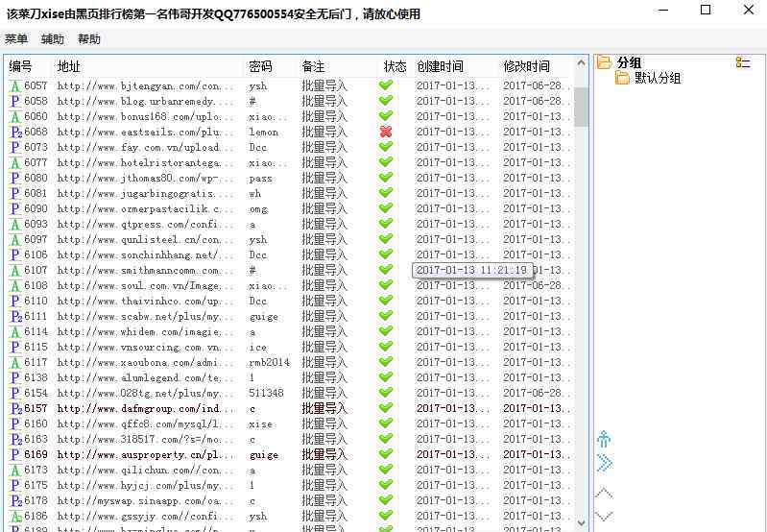Click the group list view icon
The height and width of the screenshot is (532, 767).
742,62
